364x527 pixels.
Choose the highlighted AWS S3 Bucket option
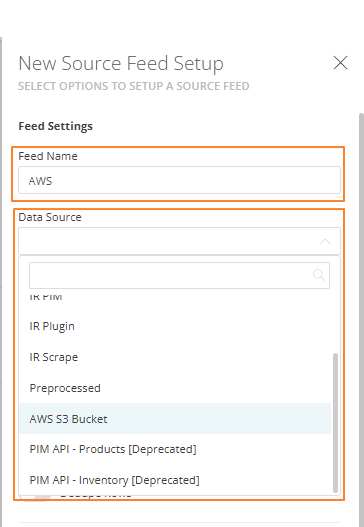click(x=175, y=419)
